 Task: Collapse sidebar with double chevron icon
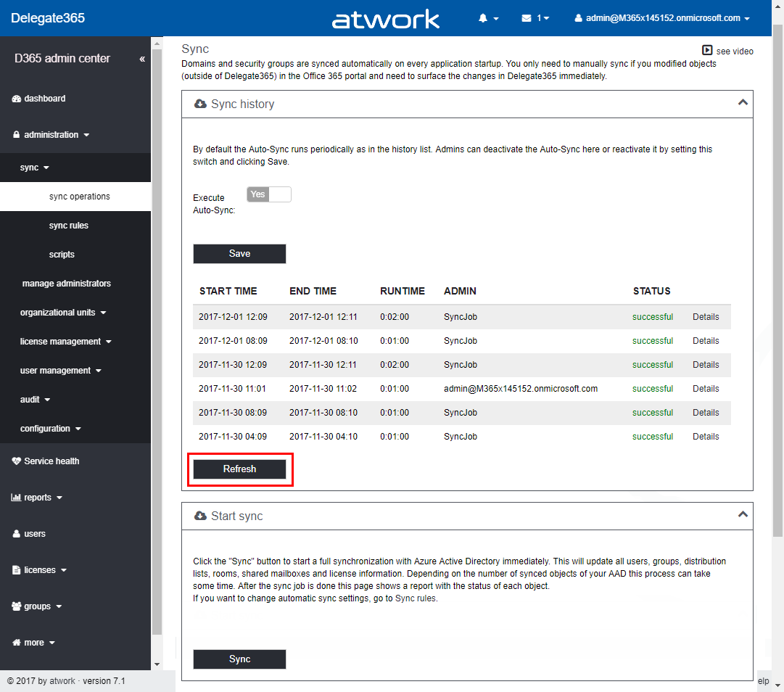pyautogui.click(x=142, y=59)
